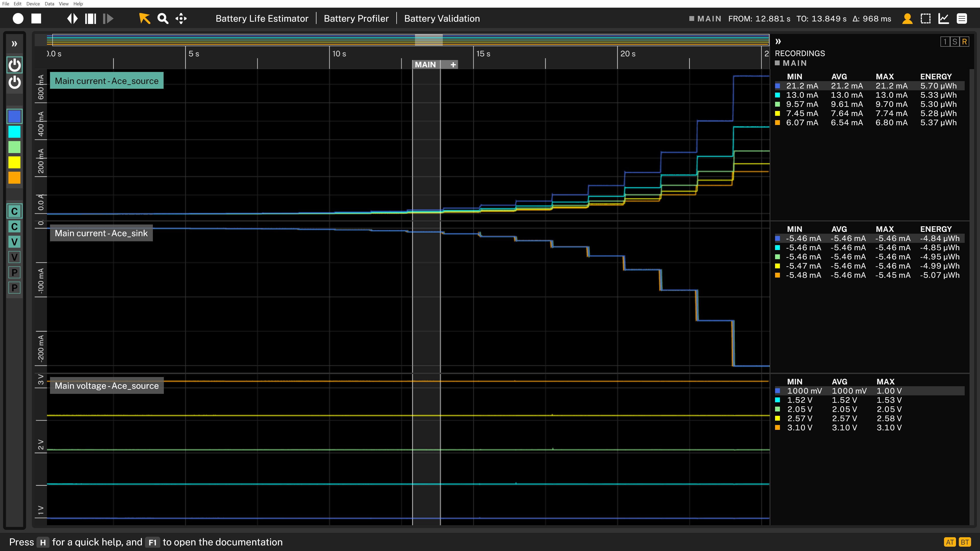The width and height of the screenshot is (980, 551).
Task: Toggle the first P power channel
Action: point(15,273)
